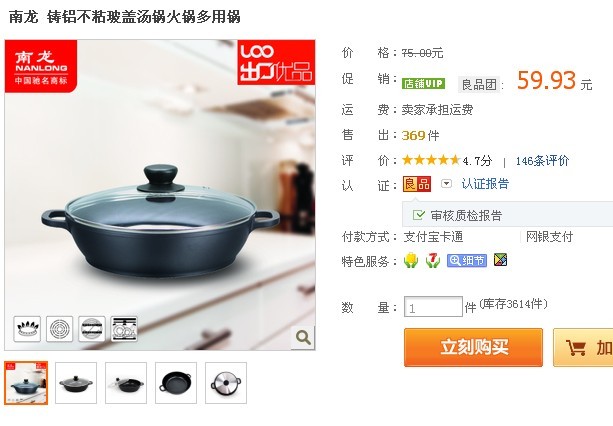Viewport: 613px width, 426px height.
Task: Select the second pot thumbnail
Action: pyautogui.click(x=76, y=383)
